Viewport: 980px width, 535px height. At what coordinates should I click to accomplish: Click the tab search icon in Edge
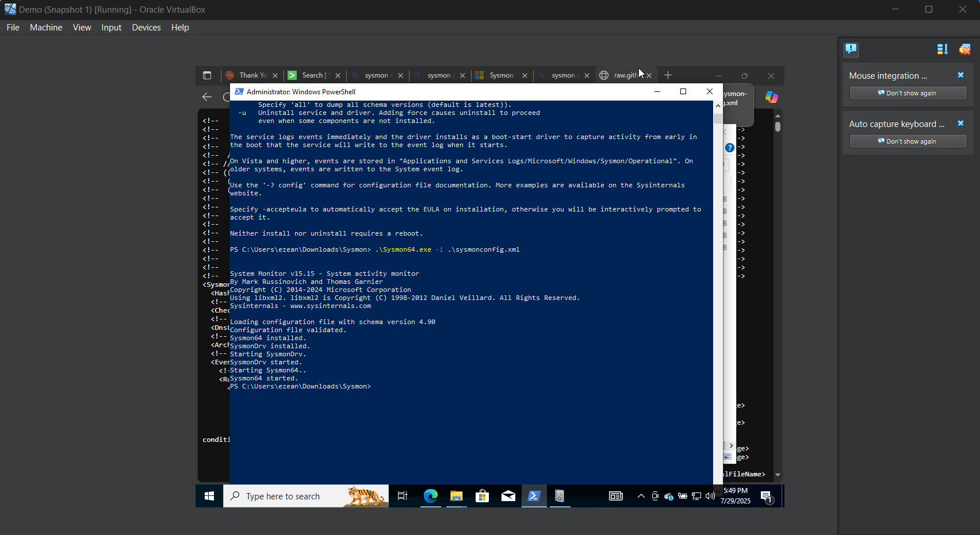[207, 75]
